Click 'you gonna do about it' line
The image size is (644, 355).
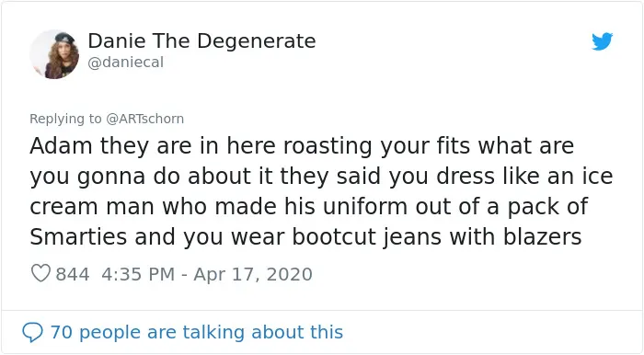click(321, 176)
